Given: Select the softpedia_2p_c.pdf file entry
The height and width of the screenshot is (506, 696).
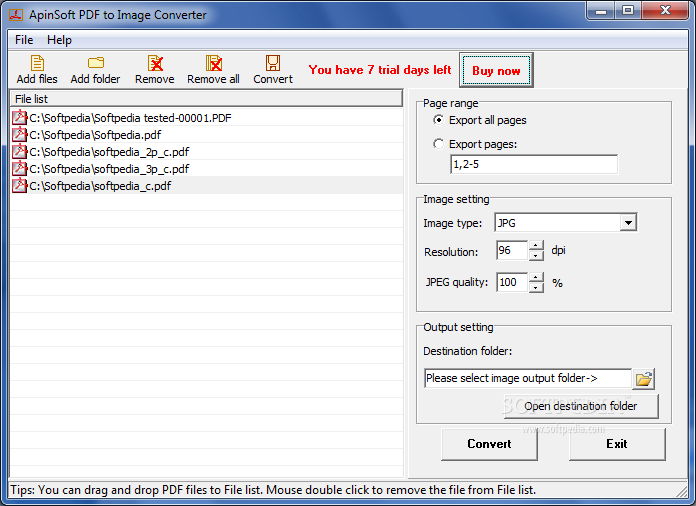Looking at the screenshot, I should (206, 151).
